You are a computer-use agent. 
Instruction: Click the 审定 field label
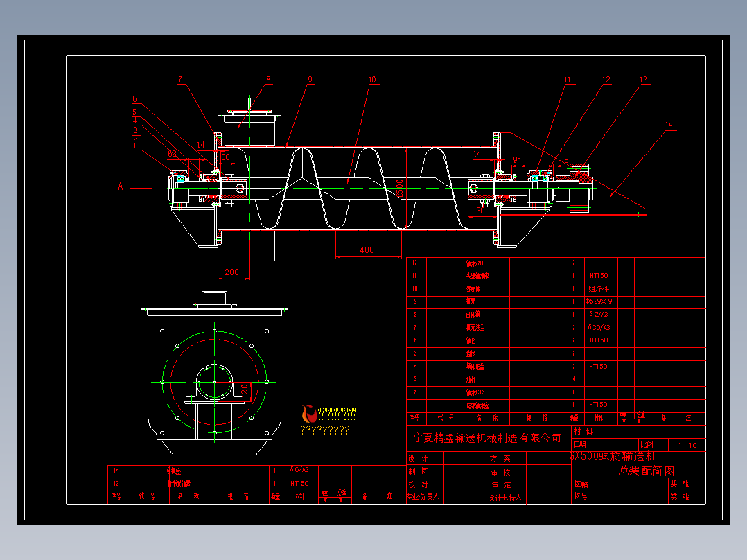pyautogui.click(x=501, y=484)
